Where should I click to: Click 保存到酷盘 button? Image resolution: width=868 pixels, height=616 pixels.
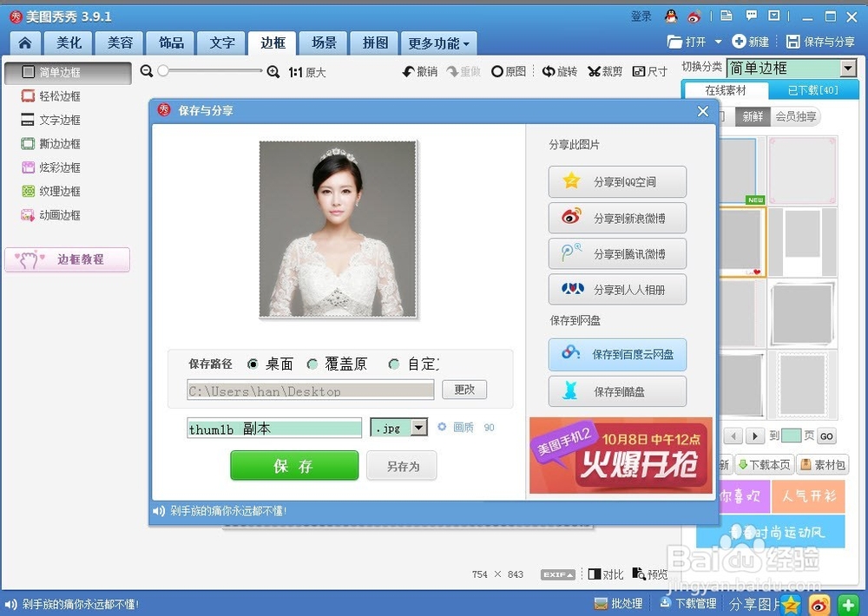coord(617,391)
